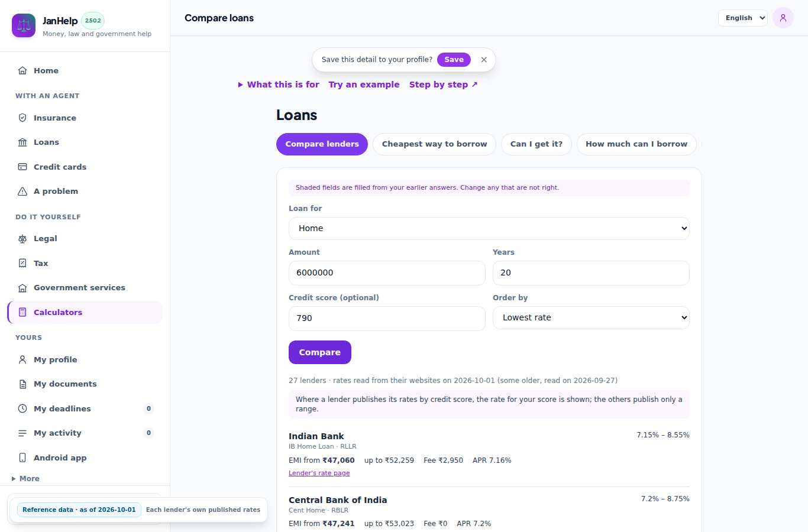808x532 pixels.
Task: Open the user account avatar icon
Action: point(783,18)
